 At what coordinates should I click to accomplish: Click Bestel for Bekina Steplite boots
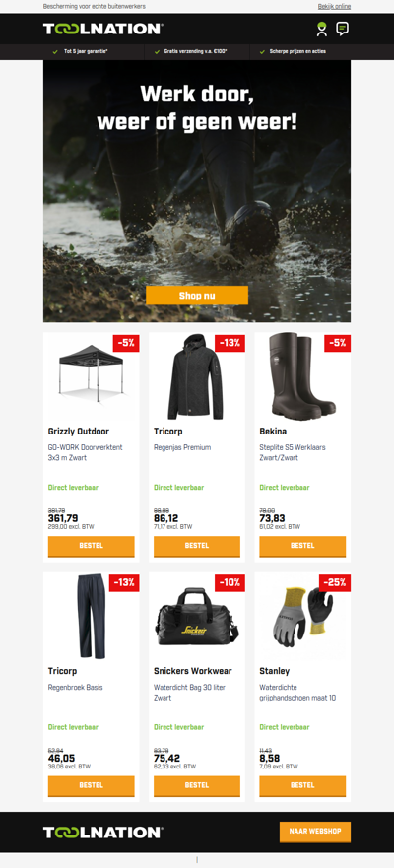pyautogui.click(x=302, y=546)
